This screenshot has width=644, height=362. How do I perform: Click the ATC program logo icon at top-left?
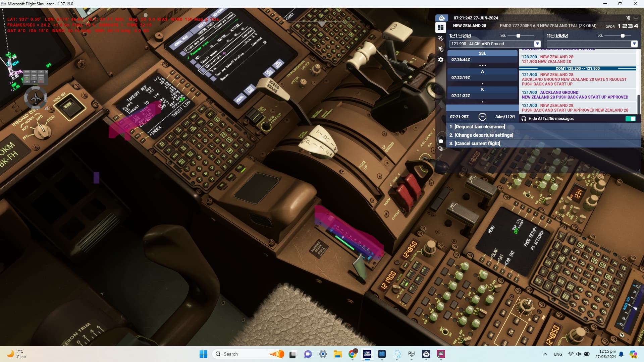pos(441,18)
